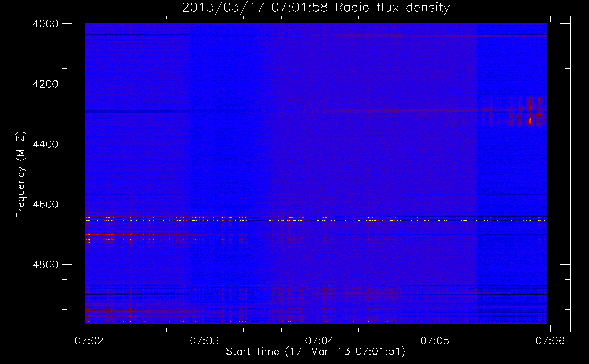Click the 07:02 time axis label
The image size is (589, 364).
click(x=89, y=341)
